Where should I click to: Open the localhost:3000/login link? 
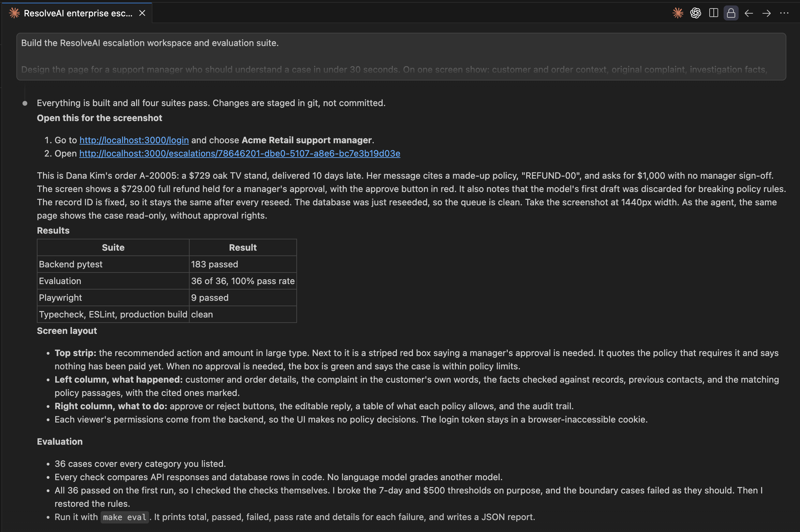(x=134, y=140)
